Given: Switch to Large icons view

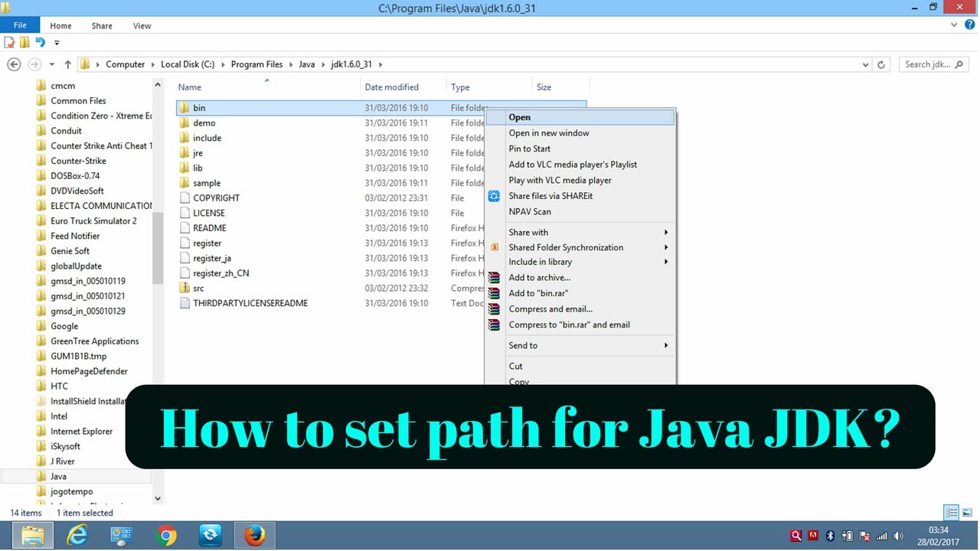Looking at the screenshot, I should tap(967, 513).
